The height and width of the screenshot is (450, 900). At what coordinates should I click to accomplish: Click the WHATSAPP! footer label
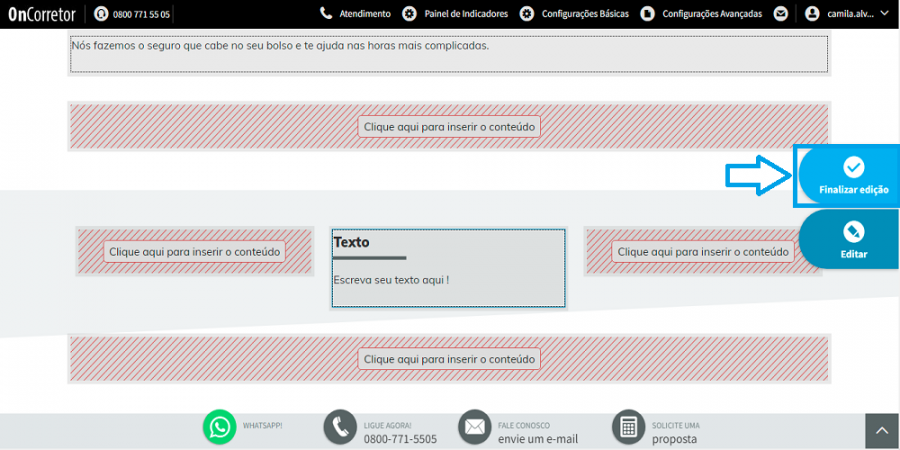262,426
